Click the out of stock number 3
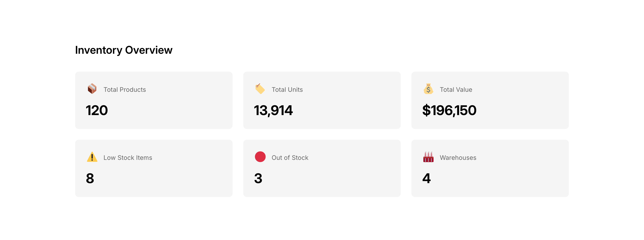 point(258,178)
